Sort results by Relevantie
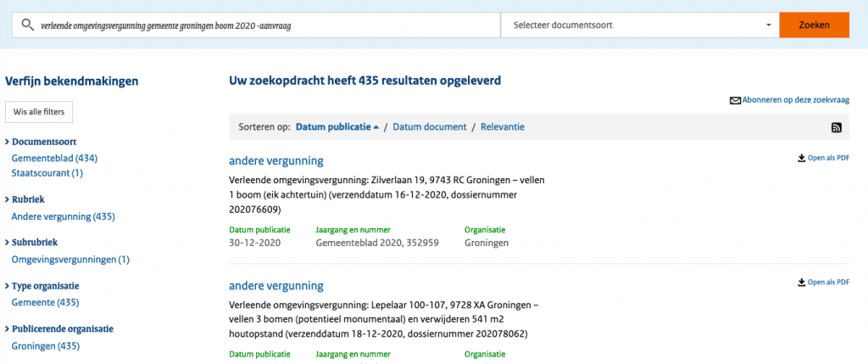This screenshot has height=364, width=868. [x=502, y=127]
